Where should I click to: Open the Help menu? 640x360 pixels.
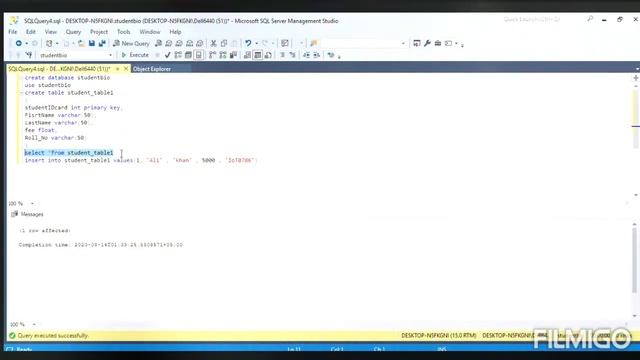(175, 32)
